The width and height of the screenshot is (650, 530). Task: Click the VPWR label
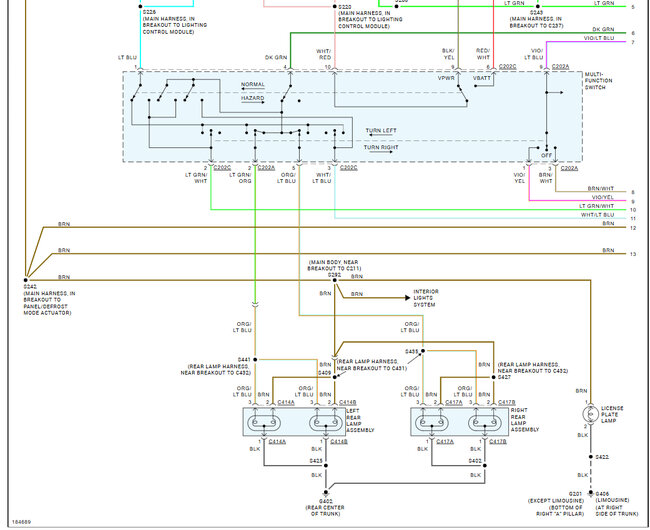446,78
